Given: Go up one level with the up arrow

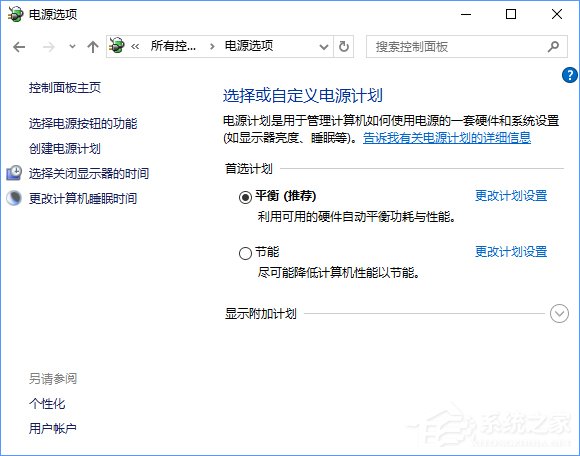Looking at the screenshot, I should click(92, 47).
